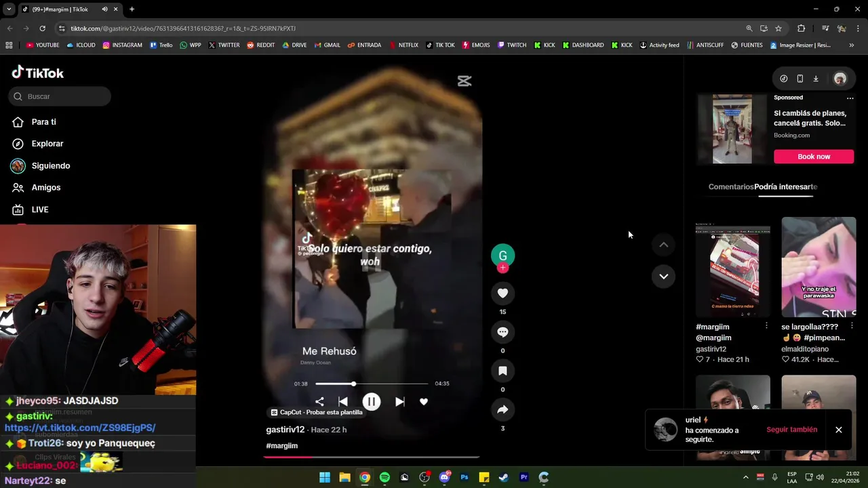Switch to Podría interesarte tab
The image size is (868, 488).
pos(786,186)
